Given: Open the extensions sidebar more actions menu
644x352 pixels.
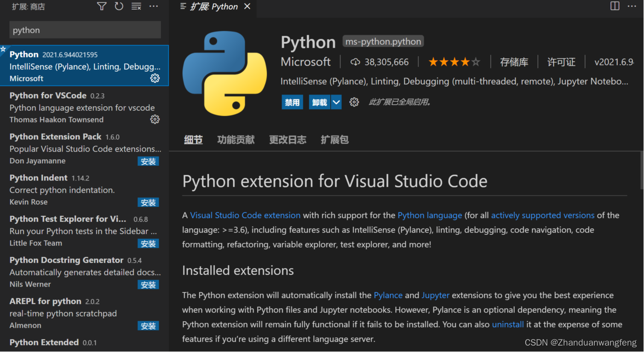Looking at the screenshot, I should click(154, 6).
